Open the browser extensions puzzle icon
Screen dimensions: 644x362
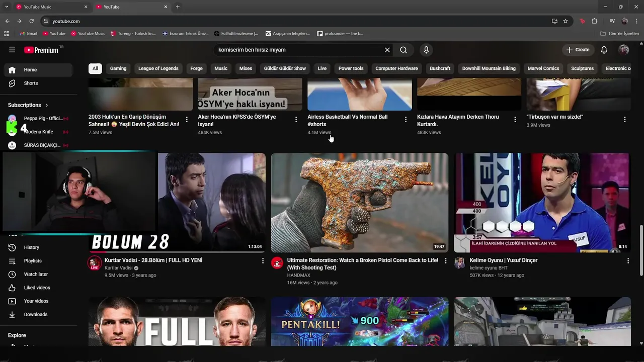[x=595, y=21]
